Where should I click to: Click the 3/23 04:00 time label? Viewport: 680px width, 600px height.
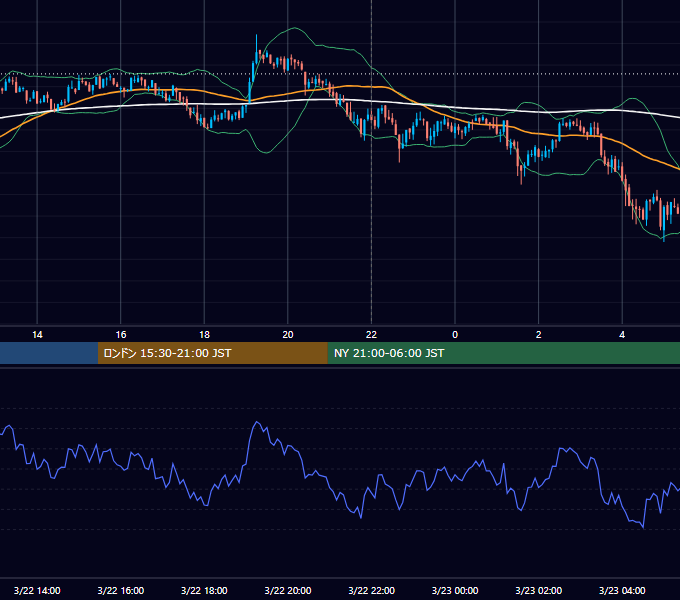(622, 590)
